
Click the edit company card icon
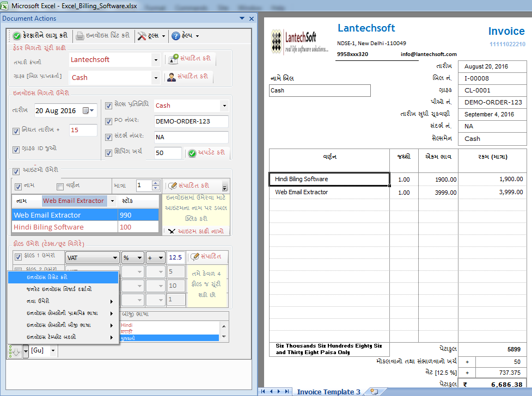point(173,59)
